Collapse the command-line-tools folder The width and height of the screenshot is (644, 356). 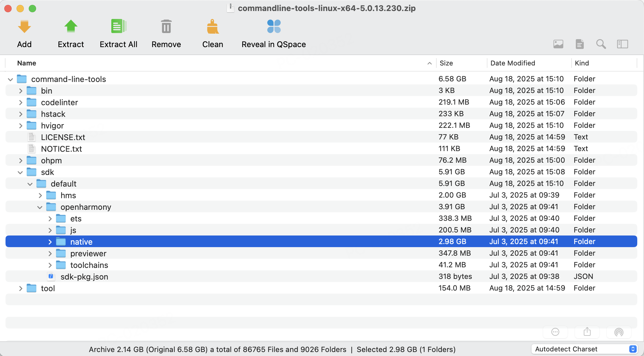10,80
